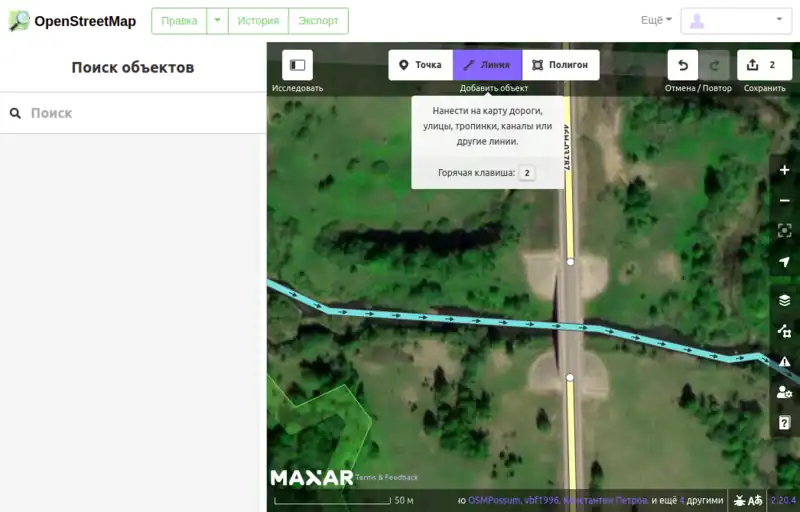Undo the last edit
This screenshot has width=800, height=512.
click(683, 65)
